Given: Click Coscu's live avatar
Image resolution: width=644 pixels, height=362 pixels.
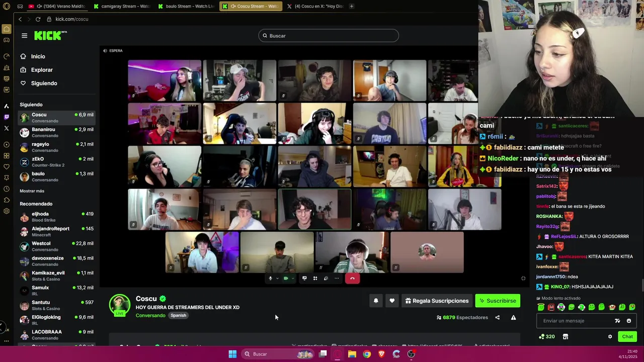Looking at the screenshot, I should tap(120, 305).
